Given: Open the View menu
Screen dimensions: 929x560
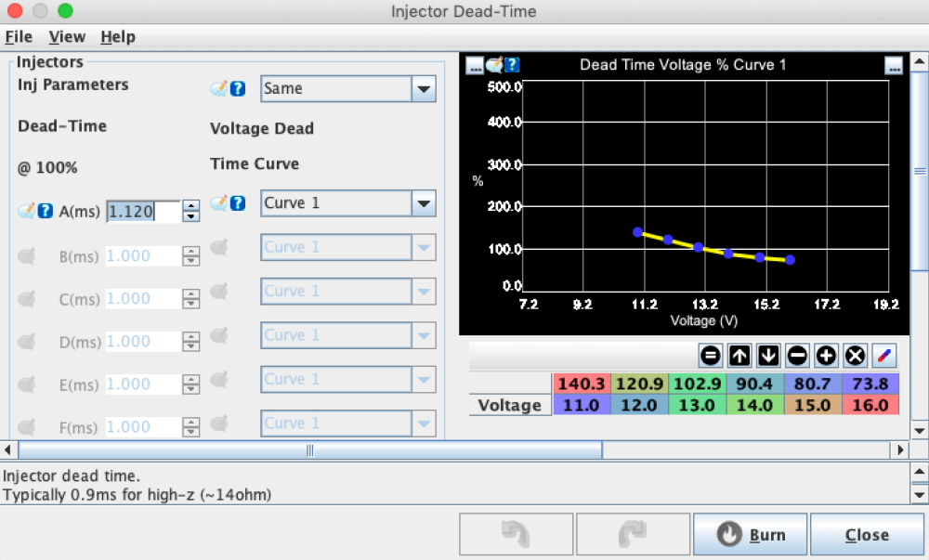Looking at the screenshot, I should [x=67, y=37].
